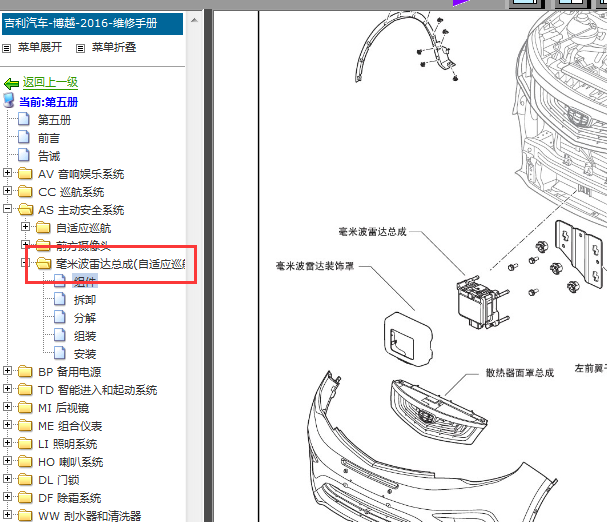The width and height of the screenshot is (607, 522).
Task: Expand the TD 智能进入和起动系统 folder
Action: pyautogui.click(x=7, y=388)
